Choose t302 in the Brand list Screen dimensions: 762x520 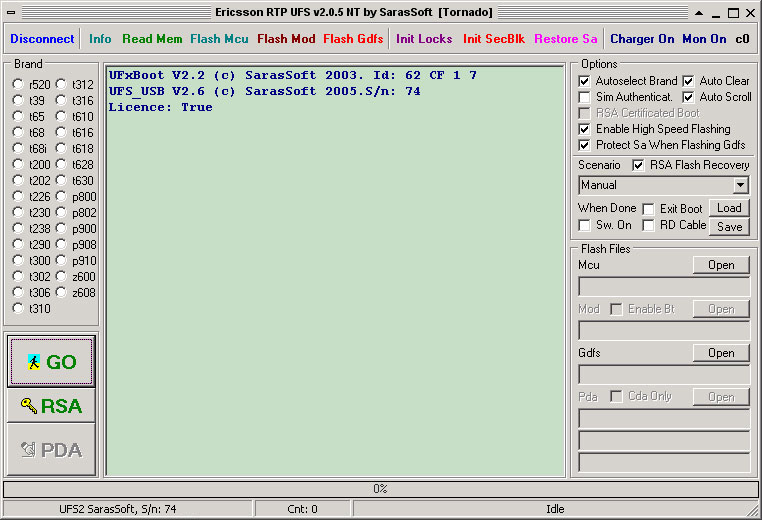pyautogui.click(x=18, y=277)
